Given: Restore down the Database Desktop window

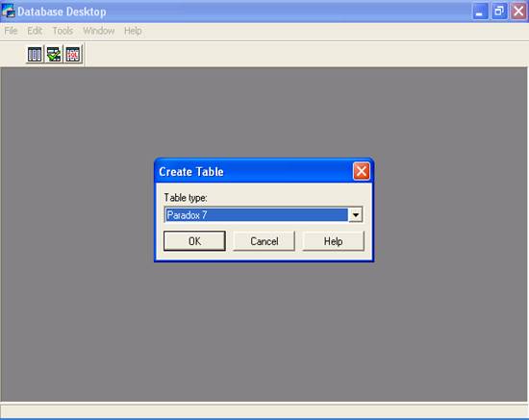Looking at the screenshot, I should tap(499, 12).
